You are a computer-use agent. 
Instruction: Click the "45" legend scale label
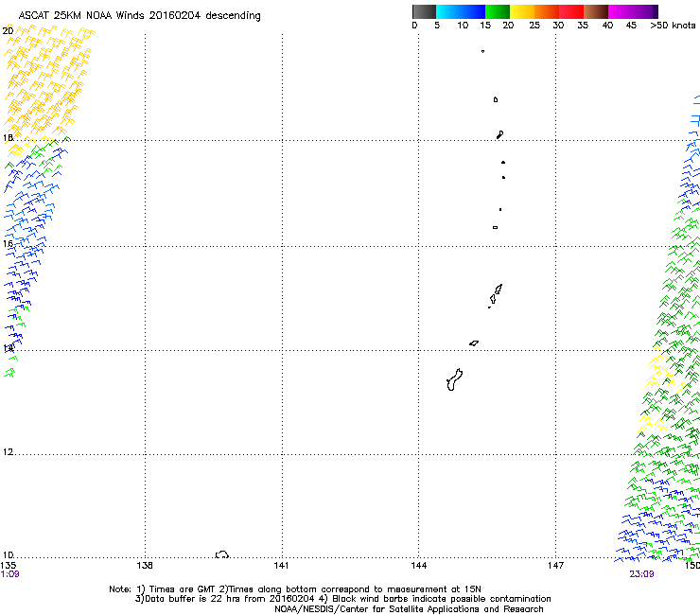(631, 26)
